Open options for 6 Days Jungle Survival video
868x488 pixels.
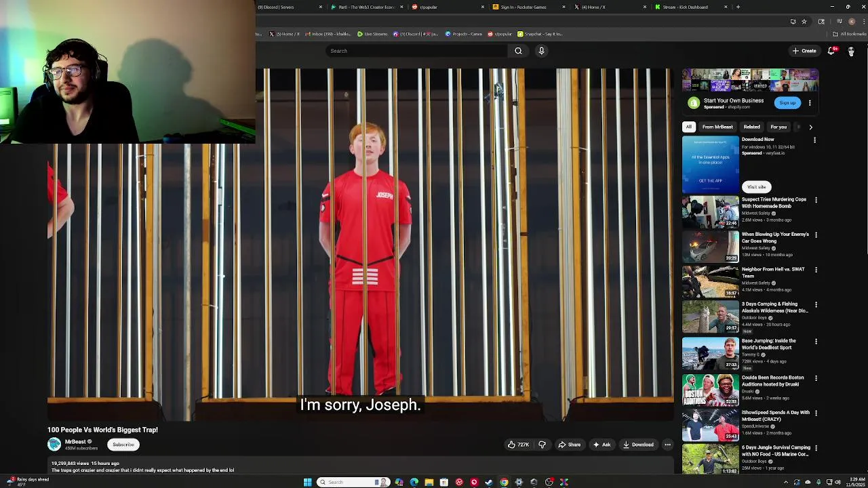816,449
